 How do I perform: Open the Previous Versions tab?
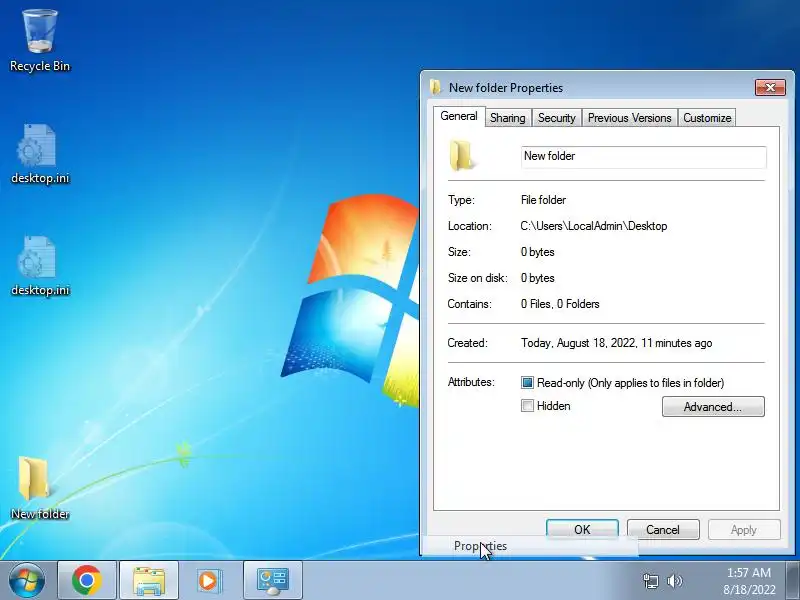pyautogui.click(x=630, y=118)
